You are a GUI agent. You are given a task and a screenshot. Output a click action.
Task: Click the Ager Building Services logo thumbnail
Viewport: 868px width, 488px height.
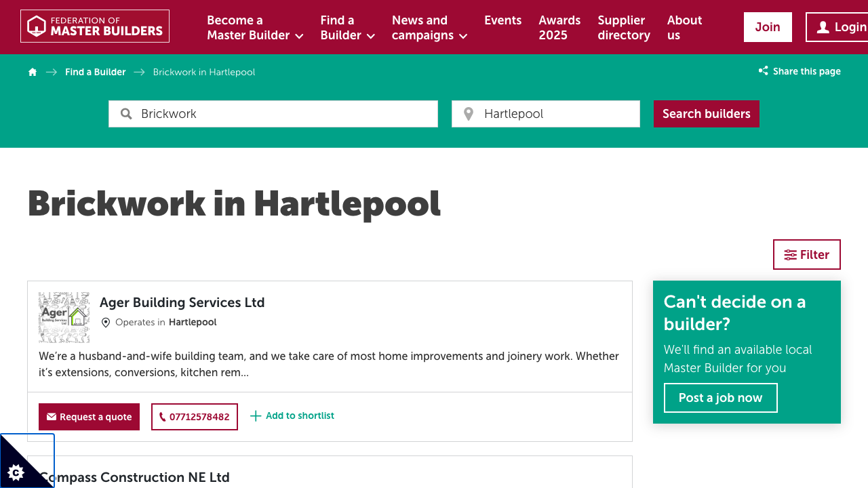click(64, 317)
